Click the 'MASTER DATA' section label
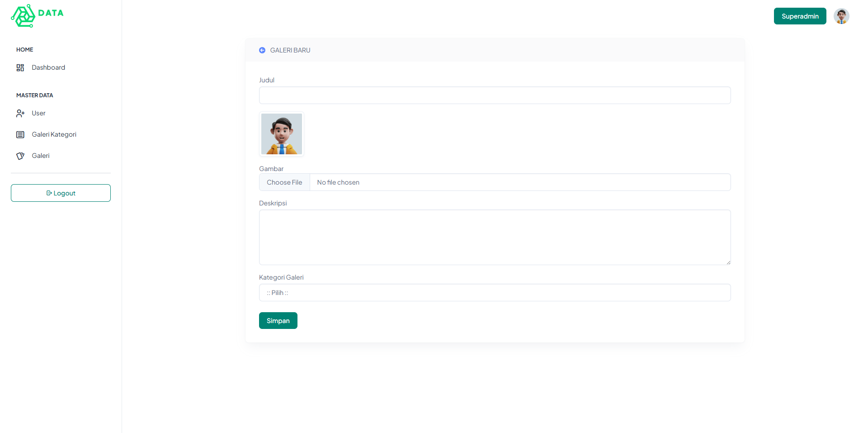Image resolution: width=868 pixels, height=433 pixels. [35, 95]
